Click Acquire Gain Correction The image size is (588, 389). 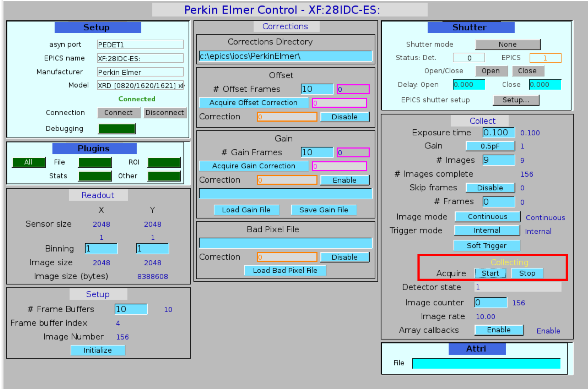coord(254,166)
